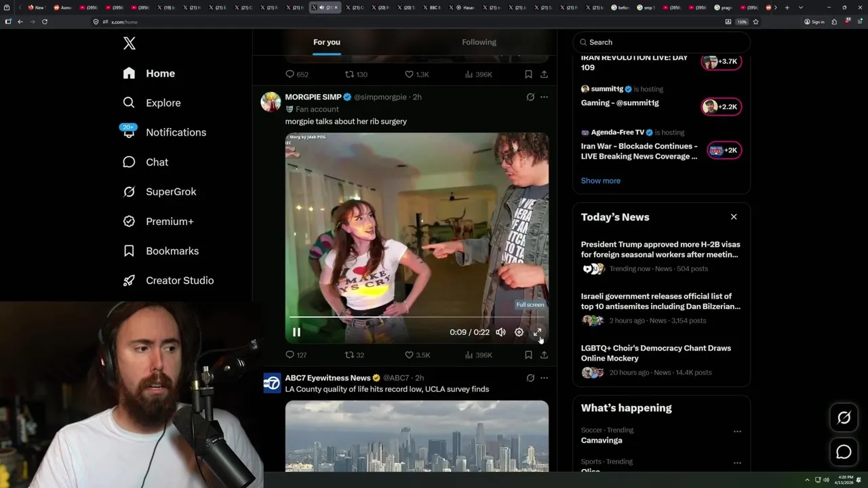Click Show more under live spaces
The height and width of the screenshot is (488, 868).
coord(601,181)
